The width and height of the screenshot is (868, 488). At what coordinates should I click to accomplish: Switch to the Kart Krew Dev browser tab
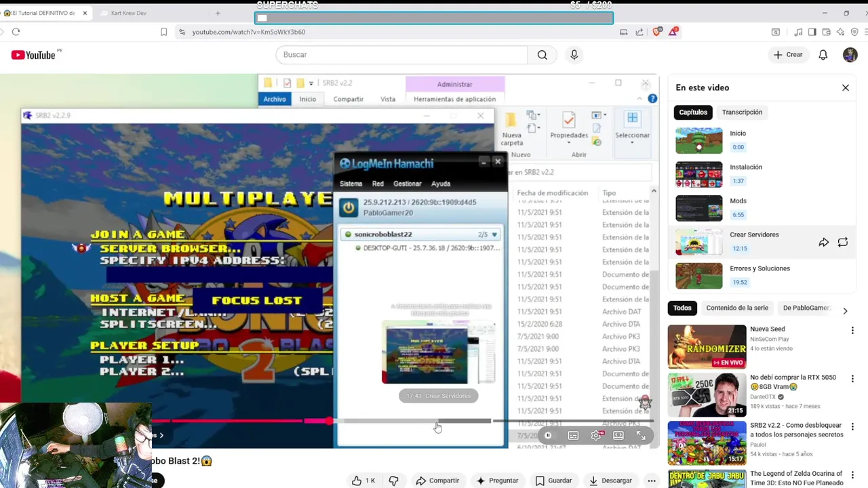149,13
